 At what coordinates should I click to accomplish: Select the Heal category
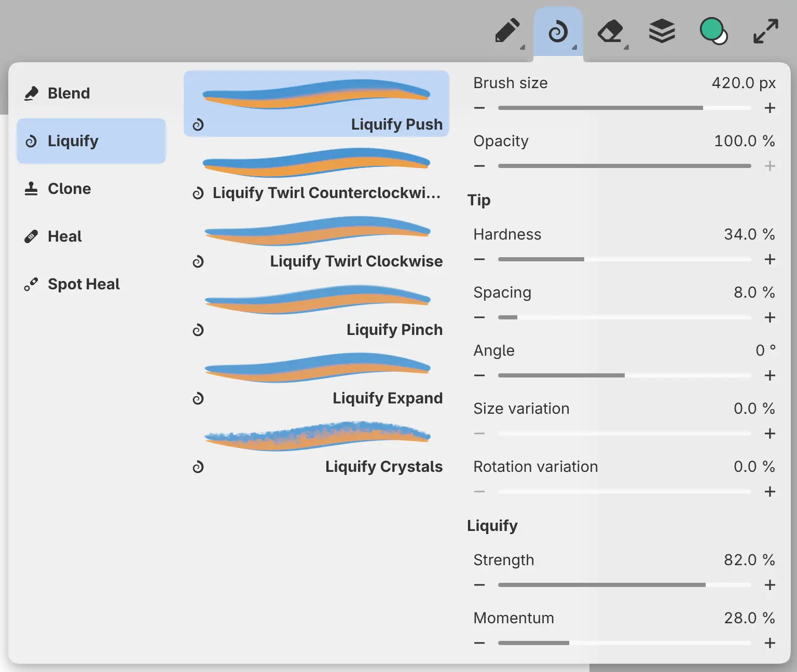pyautogui.click(x=91, y=236)
